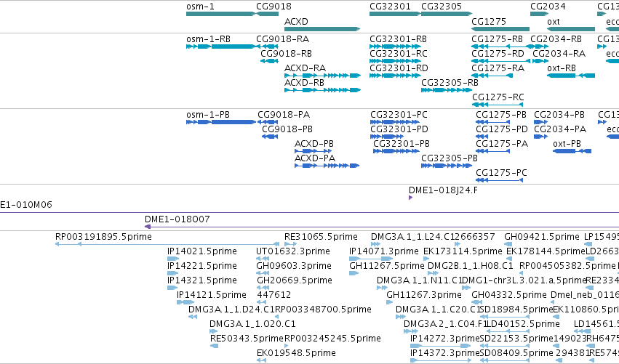
Task: Click the ACXD-RA transcript label
Action: (x=305, y=68)
